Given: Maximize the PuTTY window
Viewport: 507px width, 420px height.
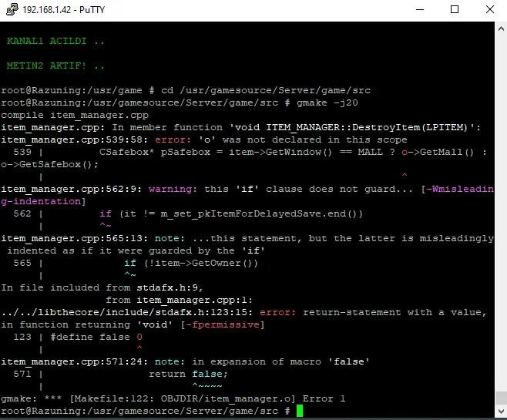Looking at the screenshot, I should click(x=454, y=11).
